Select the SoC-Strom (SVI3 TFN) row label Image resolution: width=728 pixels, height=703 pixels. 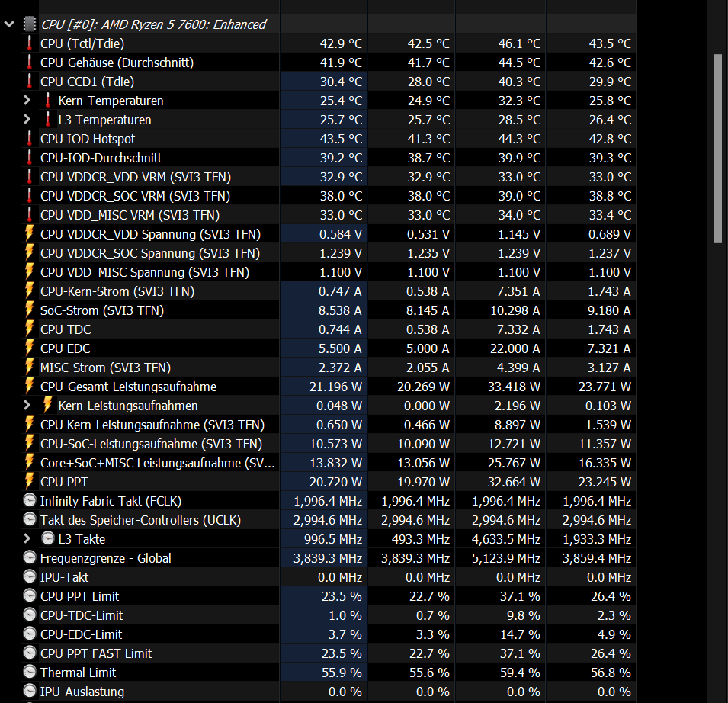(102, 310)
